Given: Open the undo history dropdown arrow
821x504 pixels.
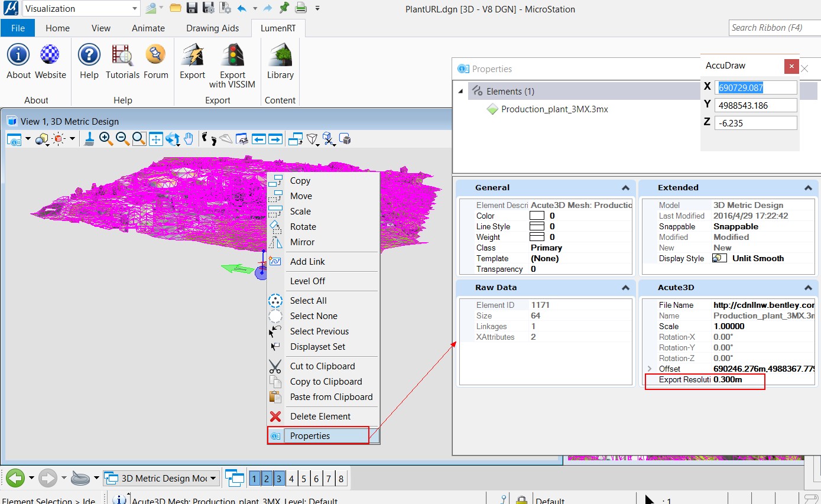Looking at the screenshot, I should click(255, 8).
